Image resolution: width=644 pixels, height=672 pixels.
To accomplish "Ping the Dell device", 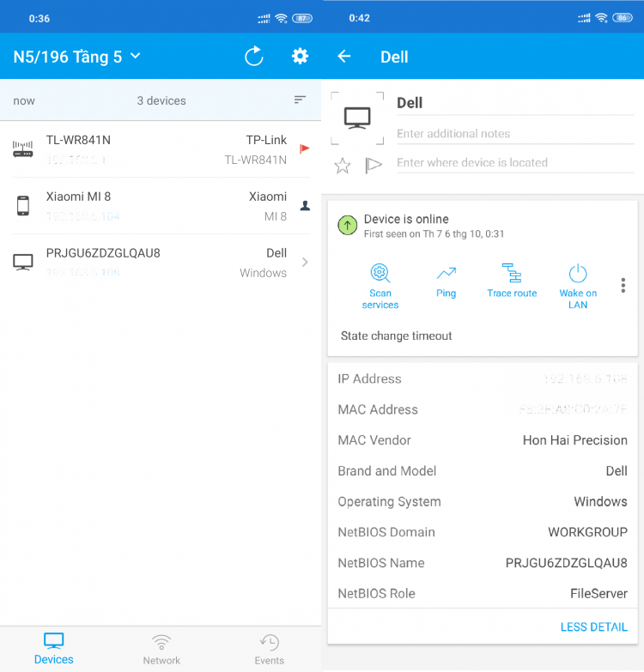I will coord(446,281).
